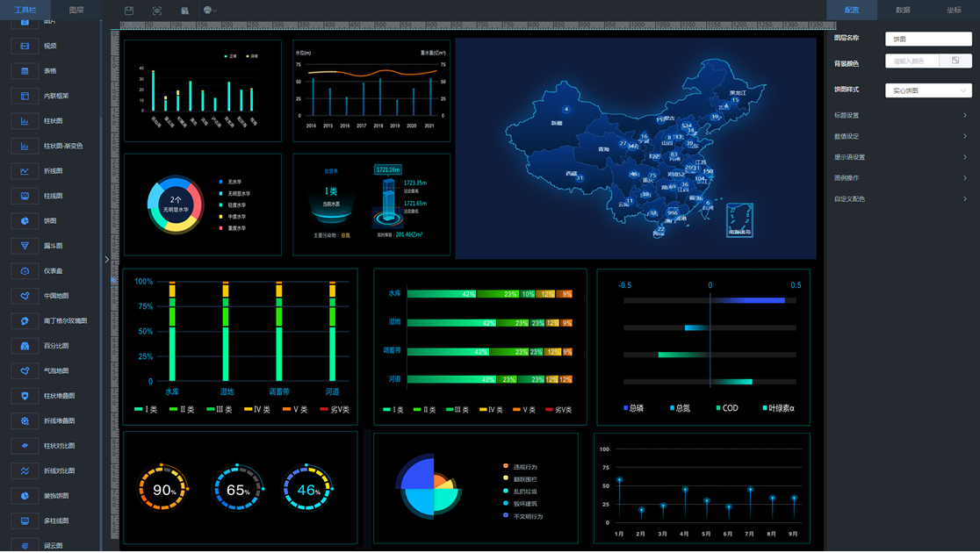Toggle 总磷 legend entry in diverging chart
The width and height of the screenshot is (980, 553).
[633, 408]
